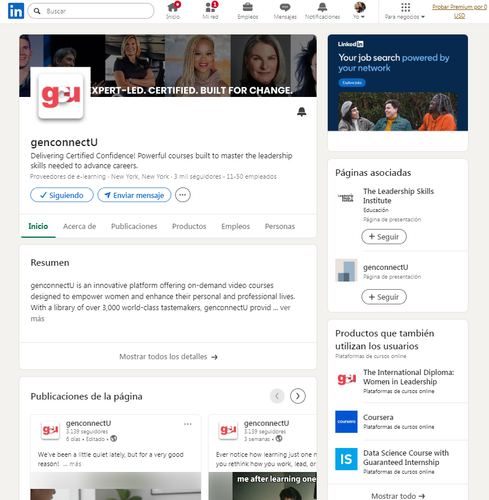This screenshot has height=500, width=489.
Task: Select the Inicio page tab
Action: (38, 226)
